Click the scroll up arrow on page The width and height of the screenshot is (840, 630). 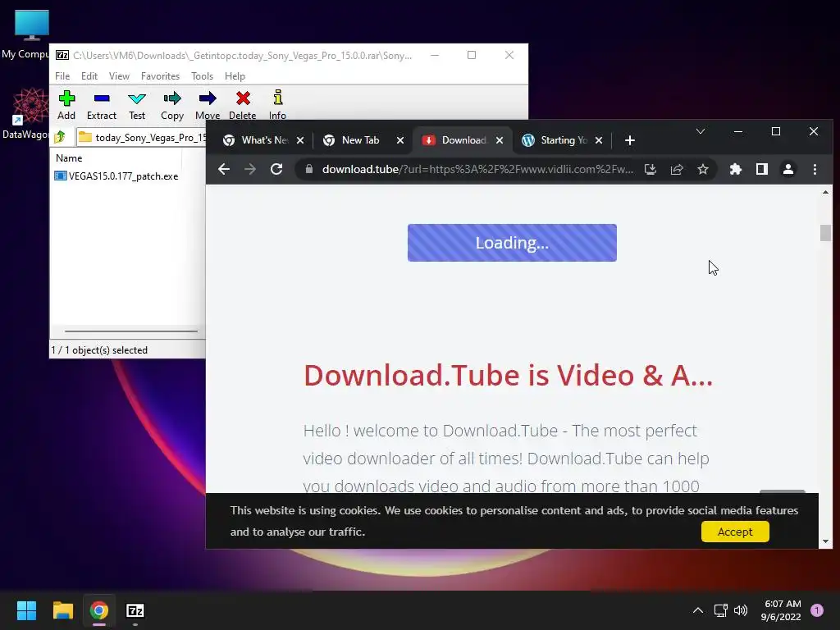(825, 192)
